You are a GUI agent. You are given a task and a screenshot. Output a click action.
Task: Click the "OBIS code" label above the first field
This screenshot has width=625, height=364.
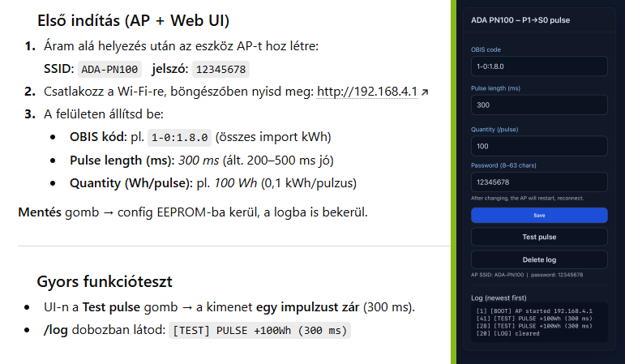[x=486, y=49]
